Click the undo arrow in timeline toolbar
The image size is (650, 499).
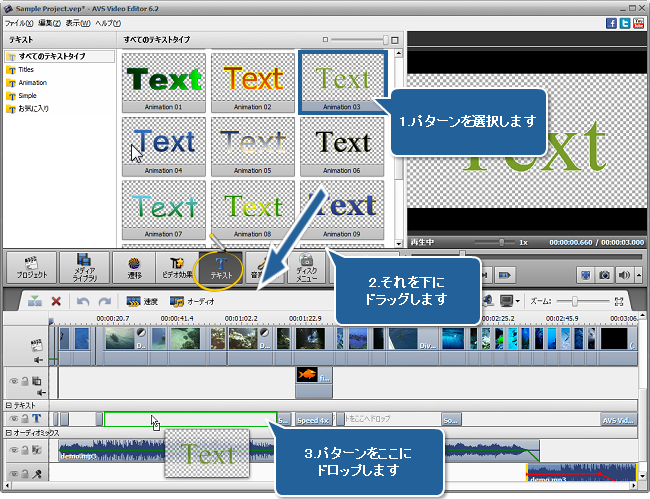(x=82, y=301)
